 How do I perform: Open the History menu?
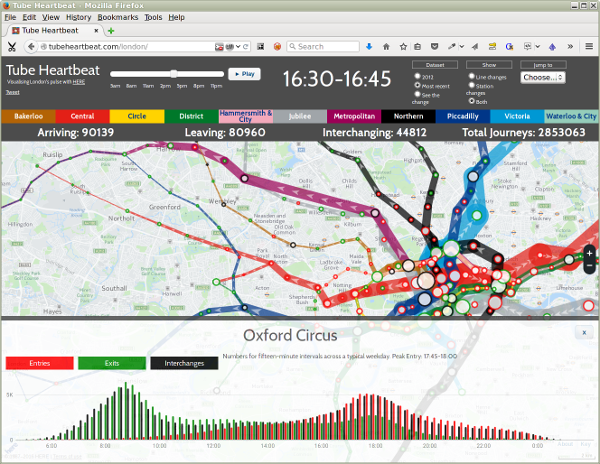(x=78, y=17)
